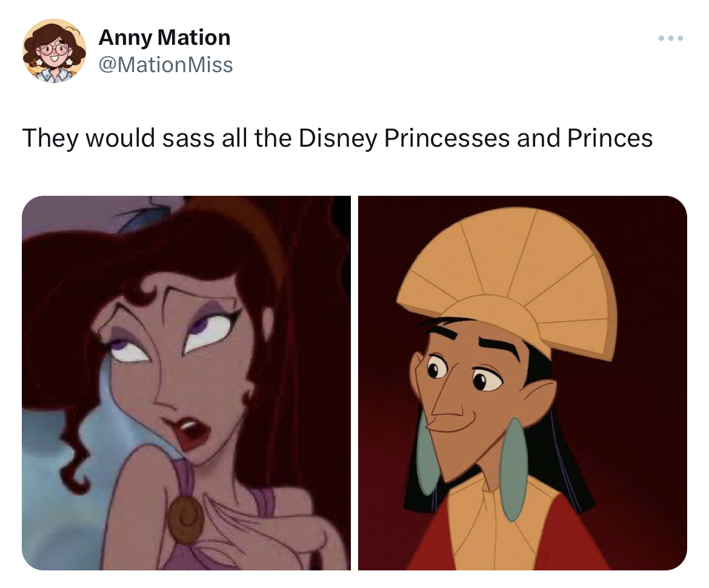Click Anny Mation's cartoon profile avatar
Viewport: 709px width, 588px height.
point(55,51)
